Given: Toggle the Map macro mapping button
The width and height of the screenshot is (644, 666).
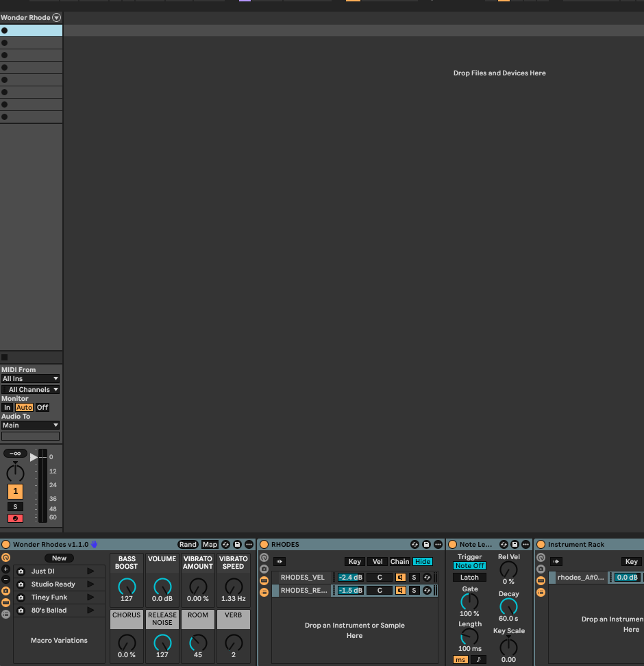Looking at the screenshot, I should pyautogui.click(x=210, y=545).
